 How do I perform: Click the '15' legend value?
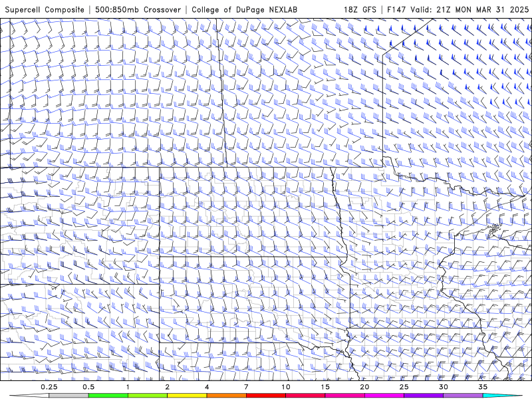tap(325, 387)
